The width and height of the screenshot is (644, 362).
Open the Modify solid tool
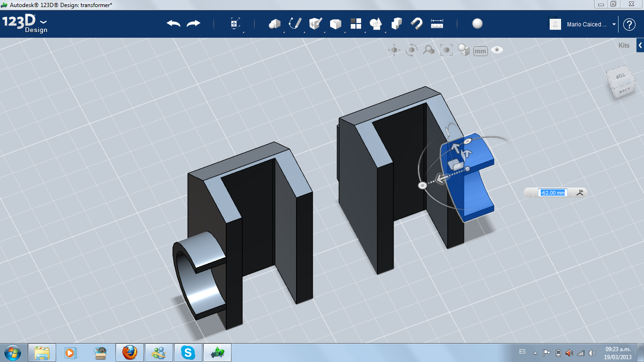pos(335,24)
